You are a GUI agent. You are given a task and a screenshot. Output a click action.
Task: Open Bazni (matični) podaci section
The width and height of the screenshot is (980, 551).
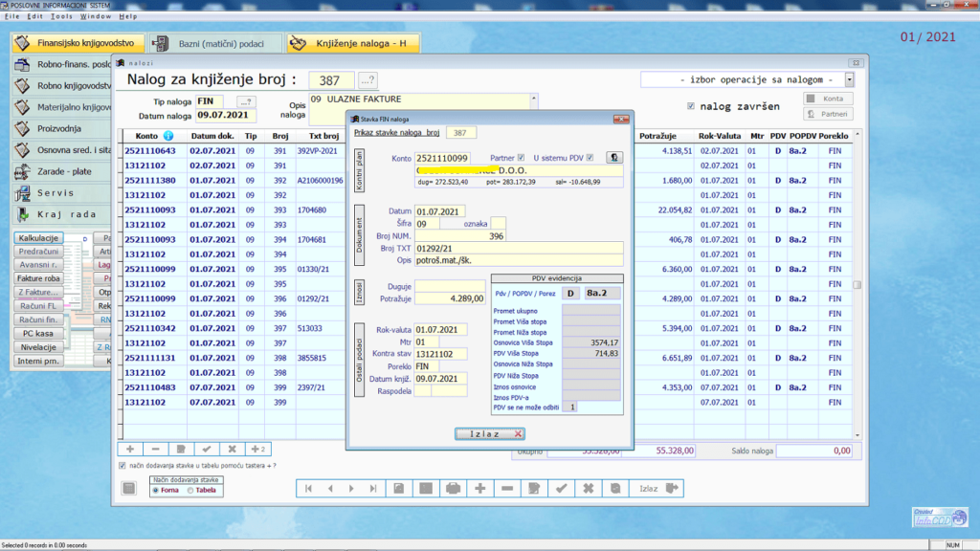(x=215, y=43)
